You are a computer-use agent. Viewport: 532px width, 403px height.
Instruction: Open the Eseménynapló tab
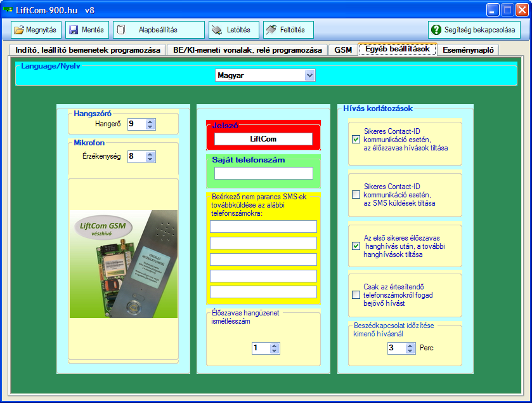tap(468, 50)
